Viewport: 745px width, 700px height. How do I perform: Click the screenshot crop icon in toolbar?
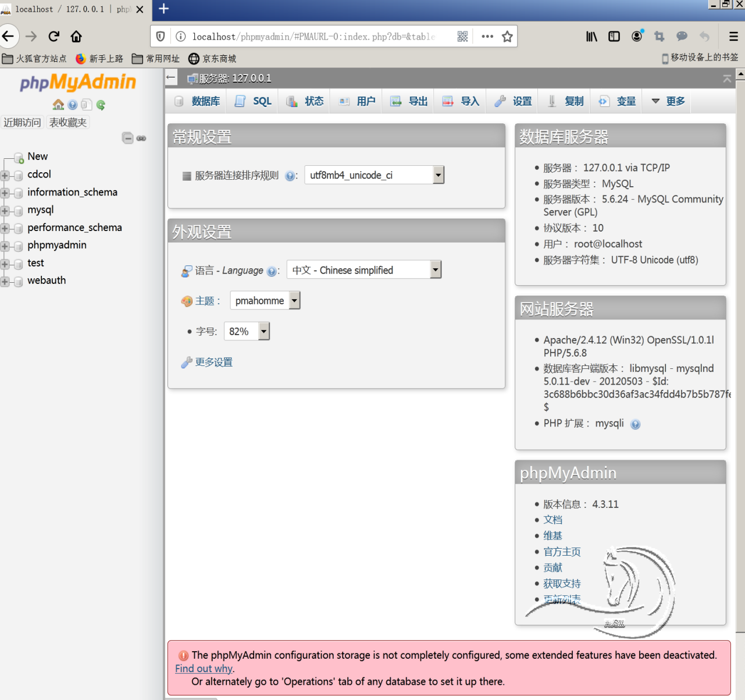(659, 37)
